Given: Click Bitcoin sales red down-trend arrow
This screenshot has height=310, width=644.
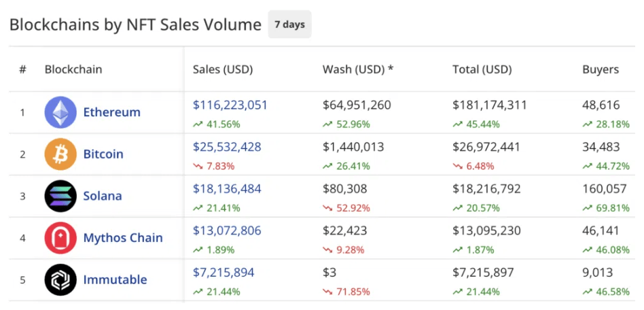Looking at the screenshot, I should point(198,167).
